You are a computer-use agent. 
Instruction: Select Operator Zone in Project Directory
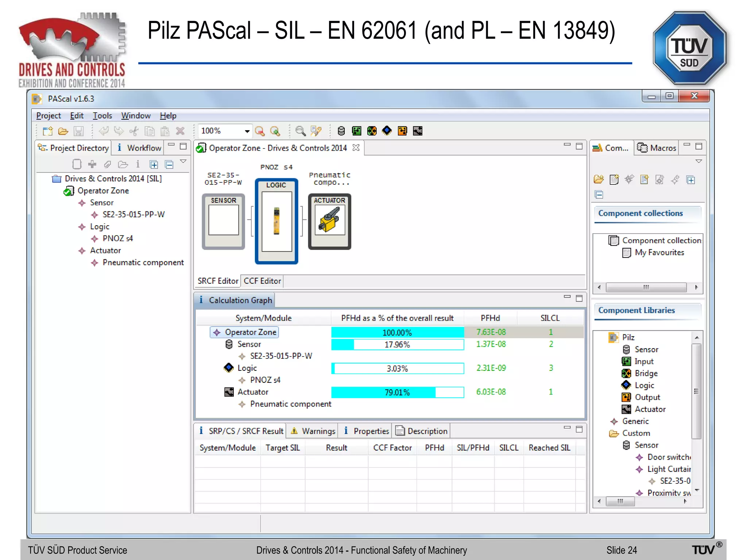(103, 191)
